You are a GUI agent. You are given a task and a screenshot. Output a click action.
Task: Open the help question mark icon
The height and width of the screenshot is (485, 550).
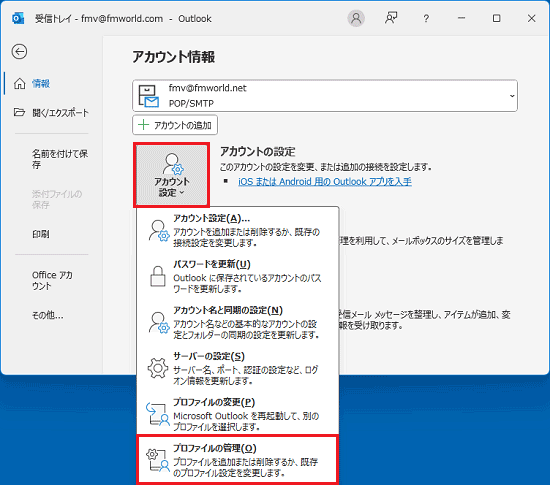426,18
